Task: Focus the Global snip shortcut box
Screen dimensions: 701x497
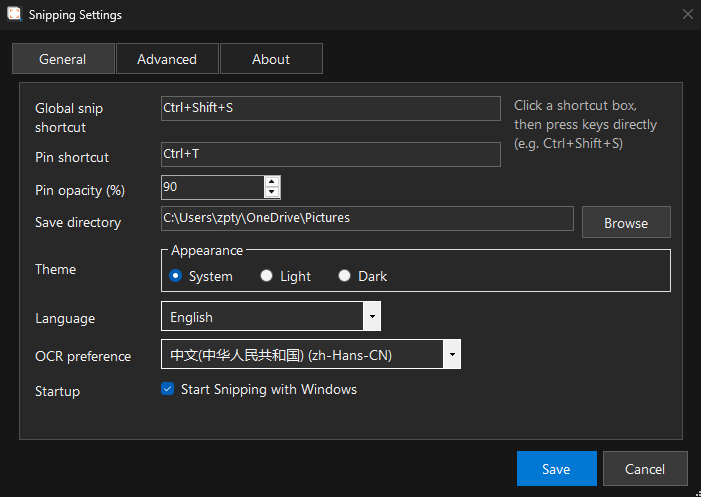Action: click(x=330, y=108)
